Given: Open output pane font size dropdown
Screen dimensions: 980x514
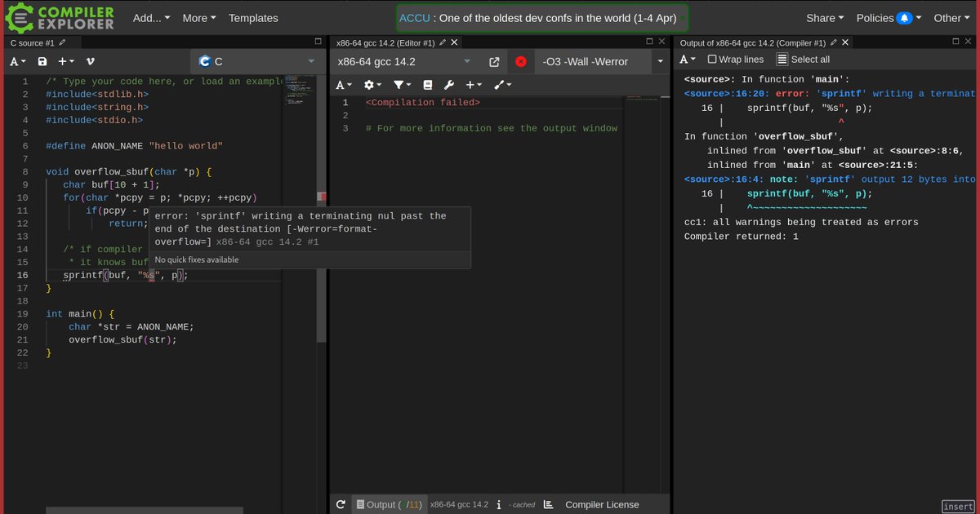Looking at the screenshot, I should (688, 59).
